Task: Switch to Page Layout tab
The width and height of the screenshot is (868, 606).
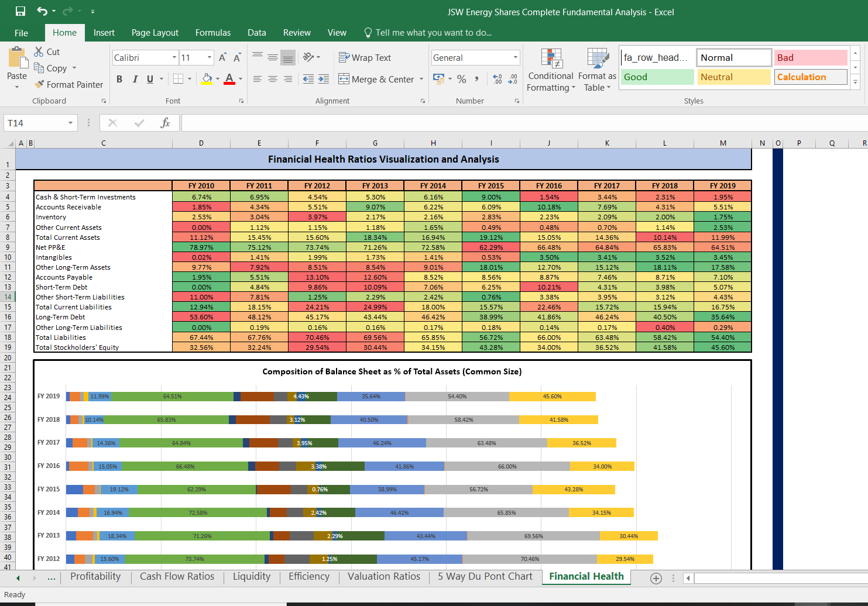Action: (x=155, y=33)
